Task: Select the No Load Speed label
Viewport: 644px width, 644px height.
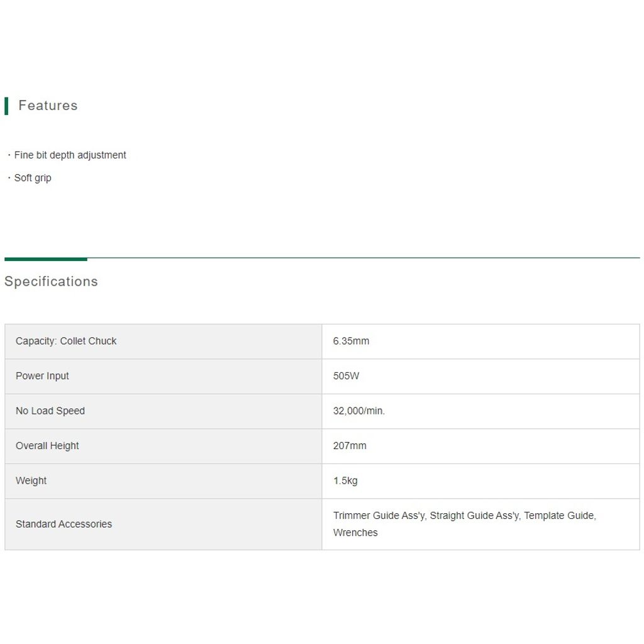Action: 50,411
